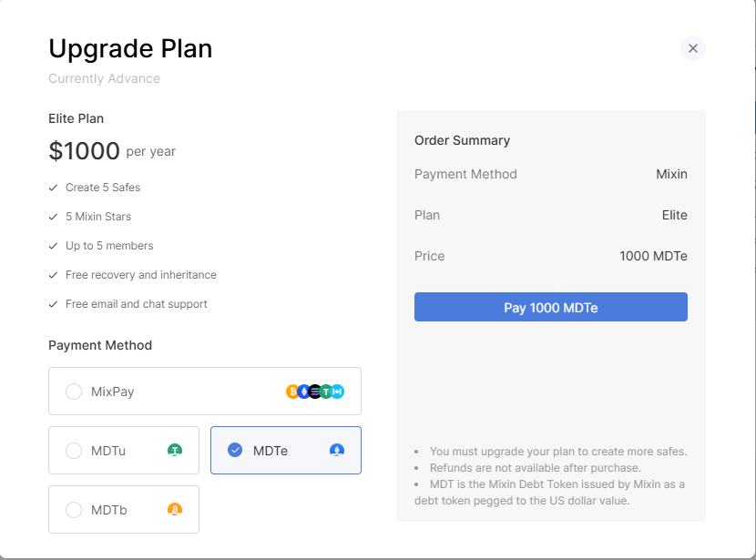Click the green Tether icon in MixPay
This screenshot has height=560, width=756.
pyautogui.click(x=326, y=392)
